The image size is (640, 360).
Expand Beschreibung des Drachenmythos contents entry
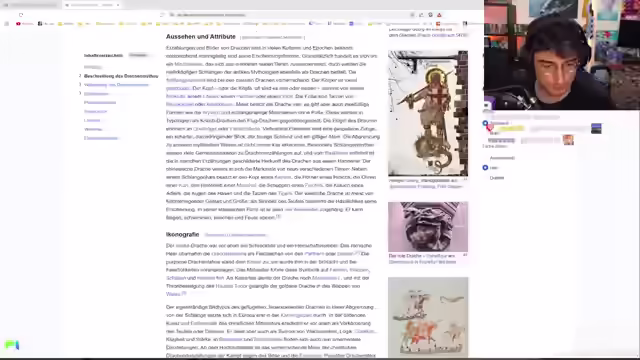point(80,76)
